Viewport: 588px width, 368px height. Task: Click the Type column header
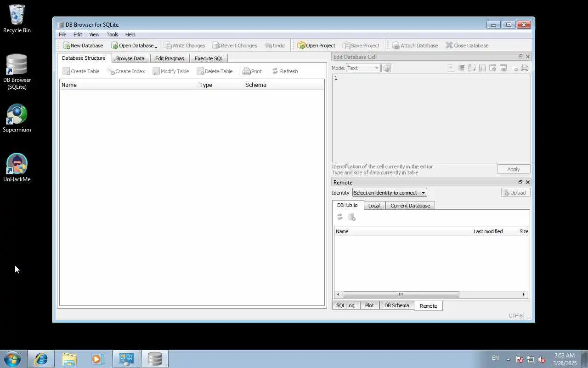(x=220, y=85)
